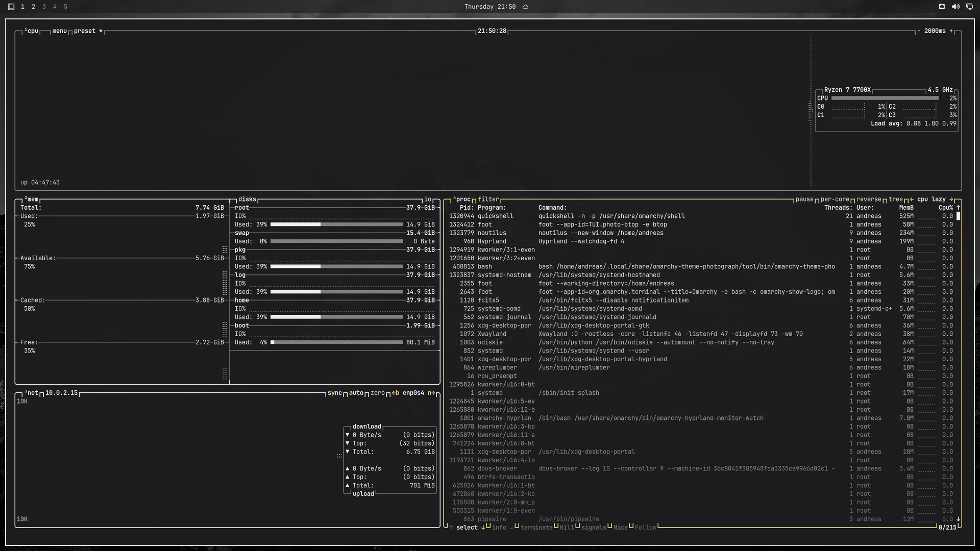
Task: Click the minus to decrease 2000ms interval
Action: [919, 31]
